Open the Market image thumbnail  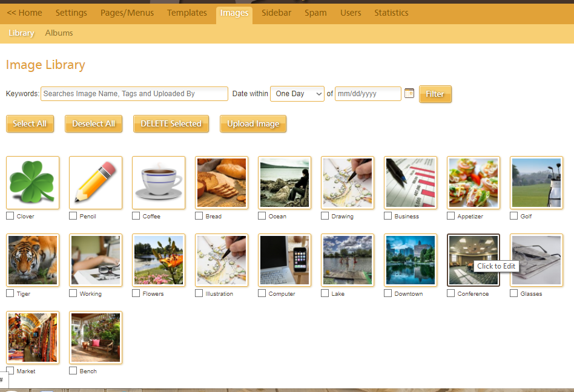pos(33,338)
